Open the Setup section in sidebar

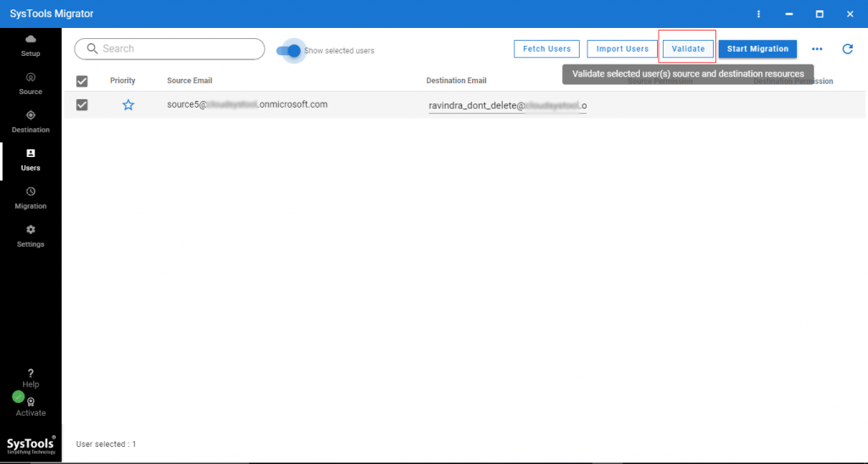pyautogui.click(x=31, y=46)
